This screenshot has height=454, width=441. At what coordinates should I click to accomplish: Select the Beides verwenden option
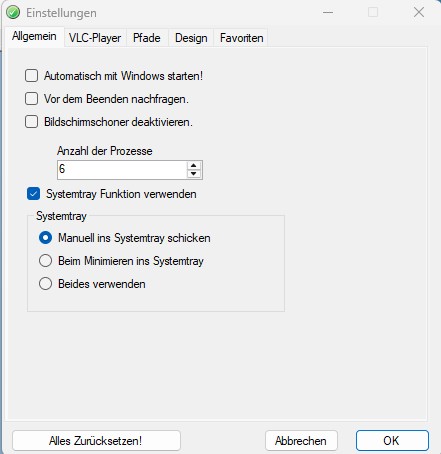(45, 284)
